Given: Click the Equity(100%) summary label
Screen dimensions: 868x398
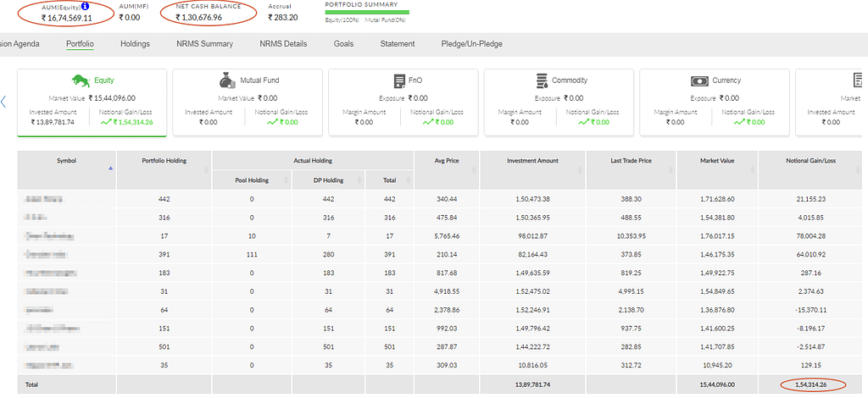Looking at the screenshot, I should click(342, 20).
